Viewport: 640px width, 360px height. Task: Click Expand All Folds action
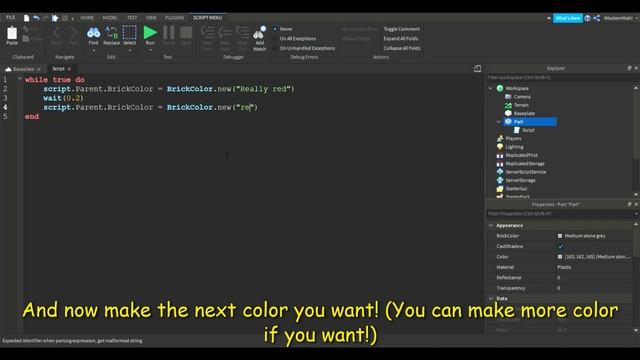click(400, 38)
